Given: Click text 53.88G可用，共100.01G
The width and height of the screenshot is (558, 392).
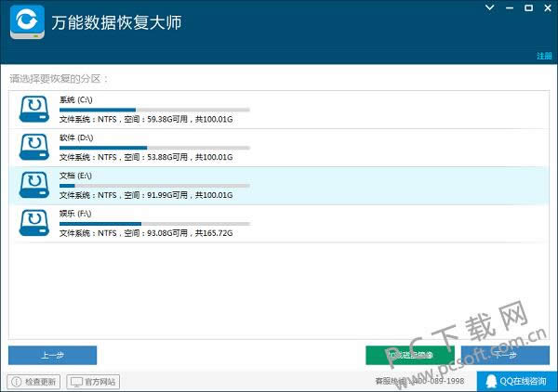Looking at the screenshot, I should [x=190, y=157].
